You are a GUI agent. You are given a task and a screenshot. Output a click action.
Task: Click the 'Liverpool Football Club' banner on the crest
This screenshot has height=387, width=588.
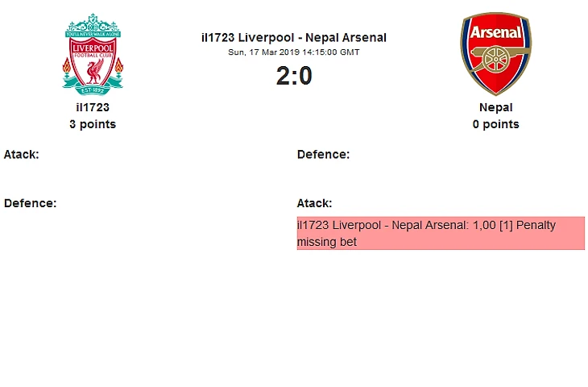(x=93, y=48)
